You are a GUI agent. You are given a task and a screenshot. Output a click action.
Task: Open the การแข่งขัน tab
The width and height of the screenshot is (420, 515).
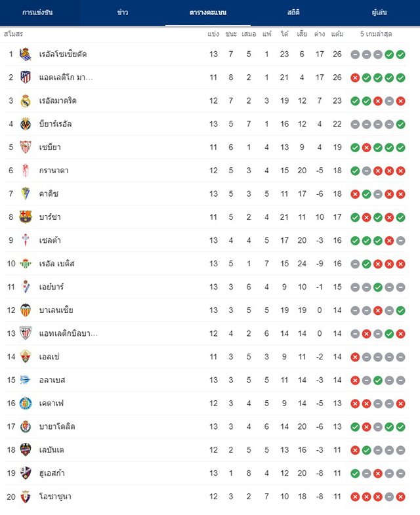coord(37,12)
